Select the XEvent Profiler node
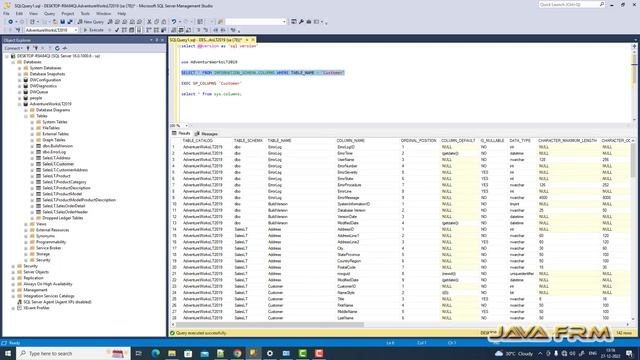The image size is (640, 360). pyautogui.click(x=36, y=308)
